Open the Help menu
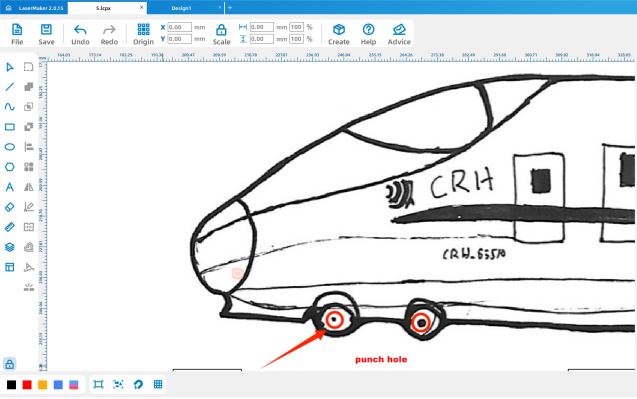Viewport: 637px width, 399px height. [x=368, y=34]
